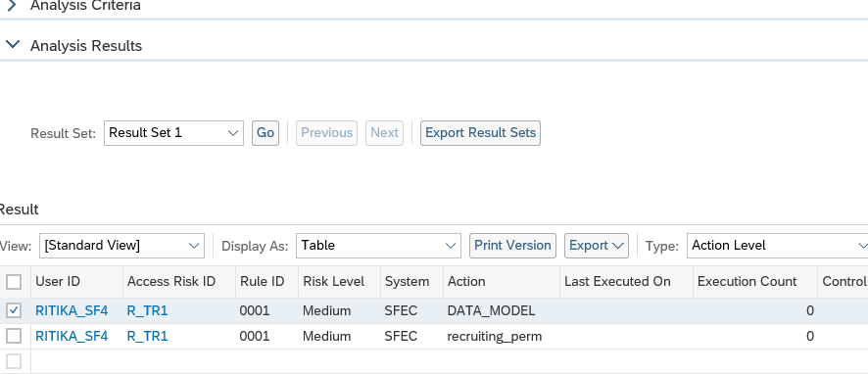Open R_TR1 link in DATA_MODEL row
The height and width of the screenshot is (374, 868).
click(x=147, y=311)
